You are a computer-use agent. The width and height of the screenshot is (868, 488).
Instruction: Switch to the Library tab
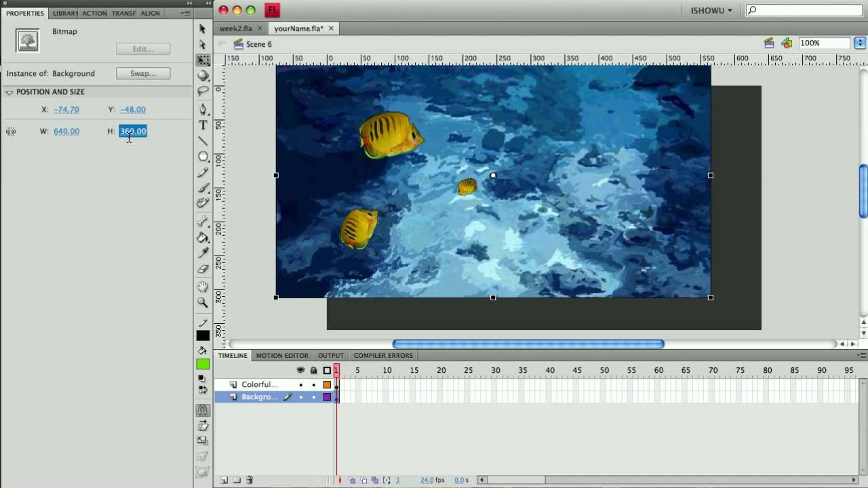point(64,13)
